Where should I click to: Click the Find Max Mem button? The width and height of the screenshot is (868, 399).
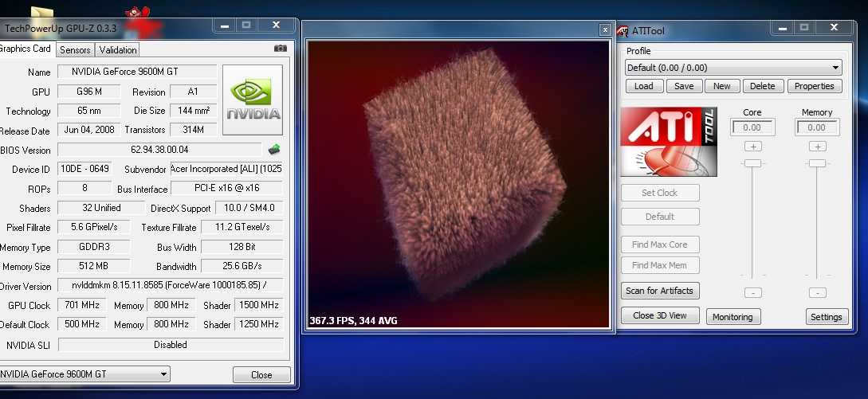pyautogui.click(x=660, y=265)
